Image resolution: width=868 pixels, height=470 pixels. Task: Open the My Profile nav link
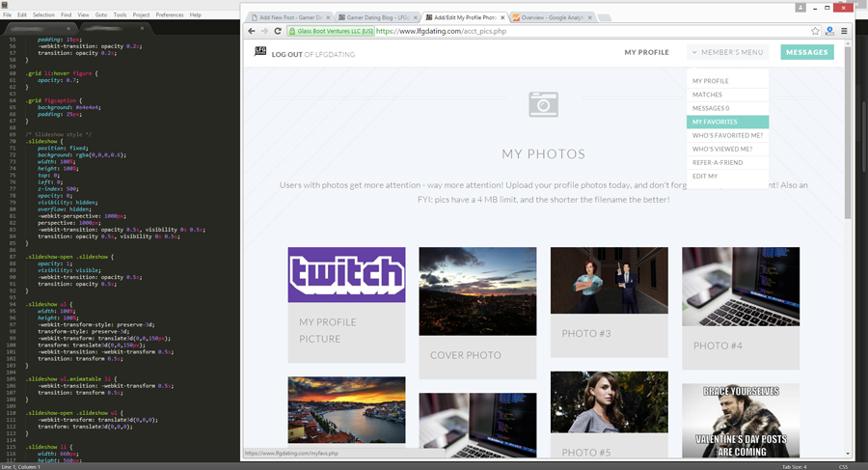point(646,52)
